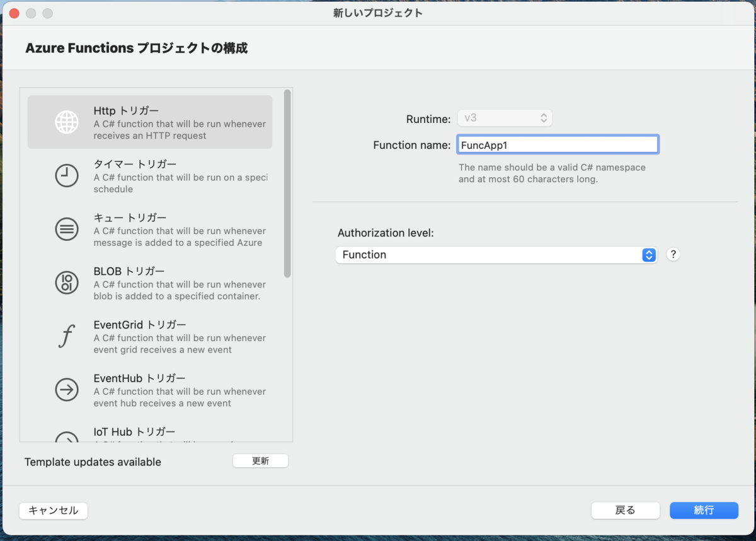Screen dimensions: 756x541
Task: Click the Template updates available text
Action: [x=93, y=462]
